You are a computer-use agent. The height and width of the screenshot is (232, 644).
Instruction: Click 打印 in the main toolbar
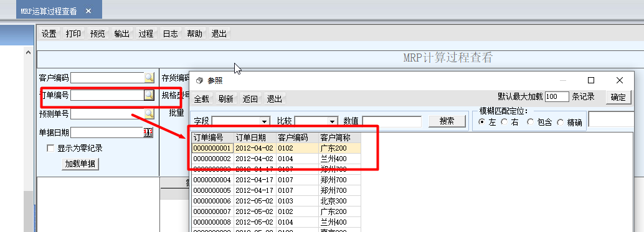73,34
